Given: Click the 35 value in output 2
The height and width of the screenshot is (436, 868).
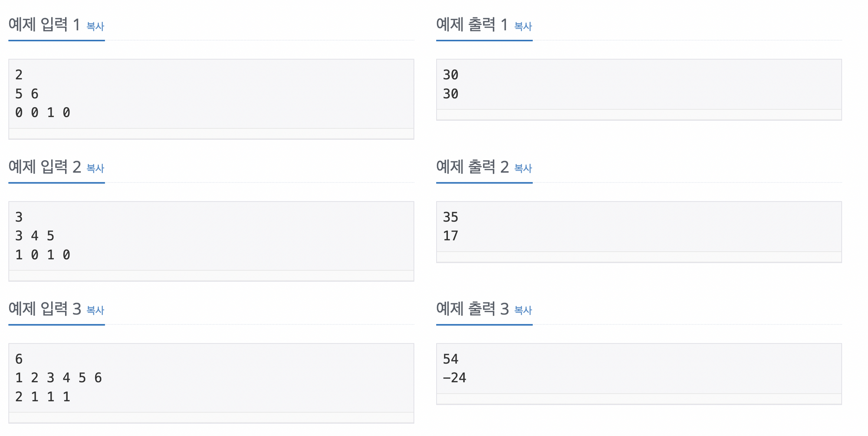Looking at the screenshot, I should coord(450,217).
